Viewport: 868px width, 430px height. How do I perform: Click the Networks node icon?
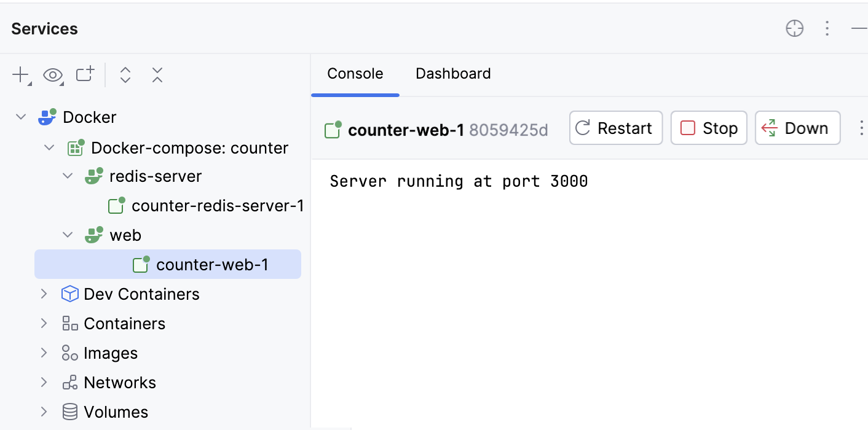[70, 382]
